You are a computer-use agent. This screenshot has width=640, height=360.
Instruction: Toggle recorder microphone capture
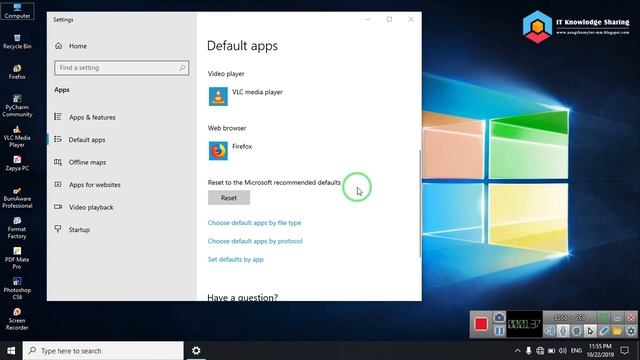pyautogui.click(x=563, y=331)
